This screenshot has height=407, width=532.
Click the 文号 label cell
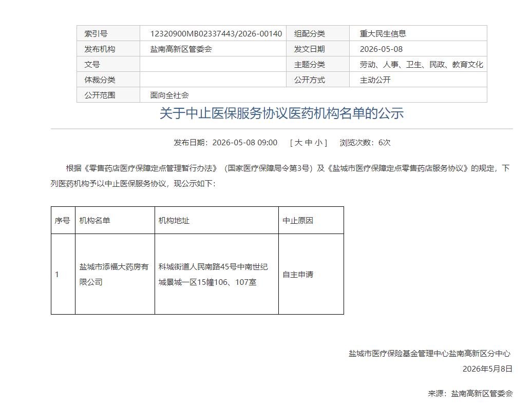coord(108,64)
